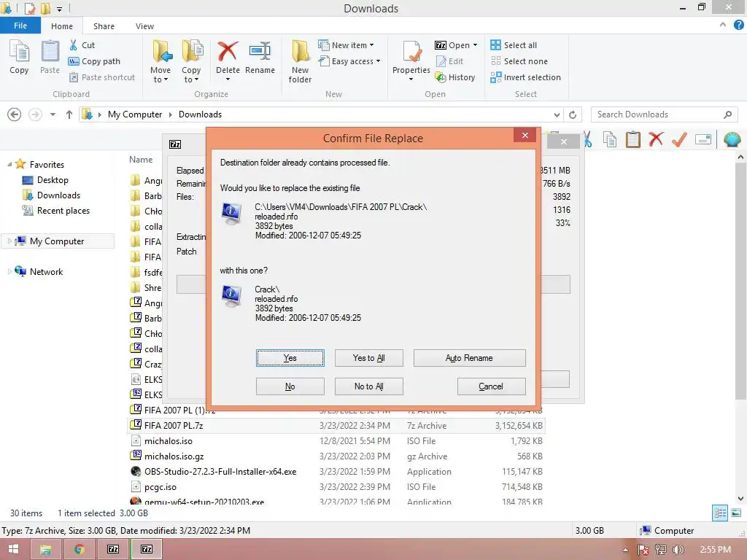Expand the My Computer tree node

tap(9, 241)
